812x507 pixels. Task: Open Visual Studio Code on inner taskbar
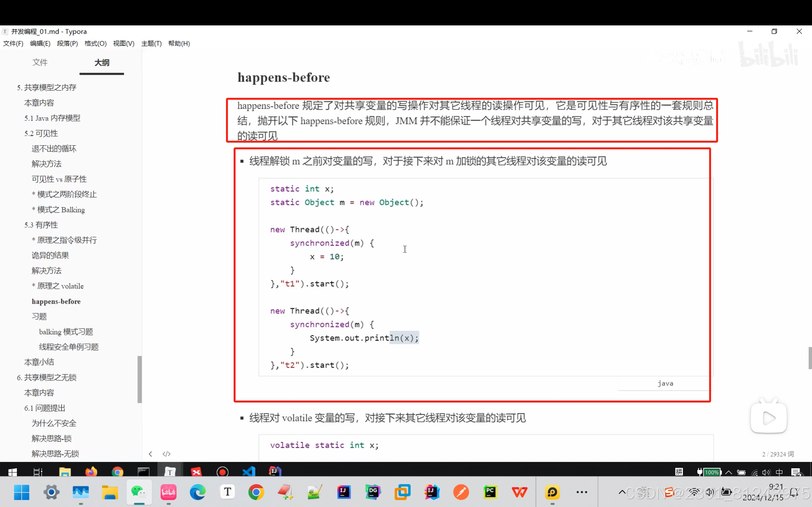coord(249,472)
